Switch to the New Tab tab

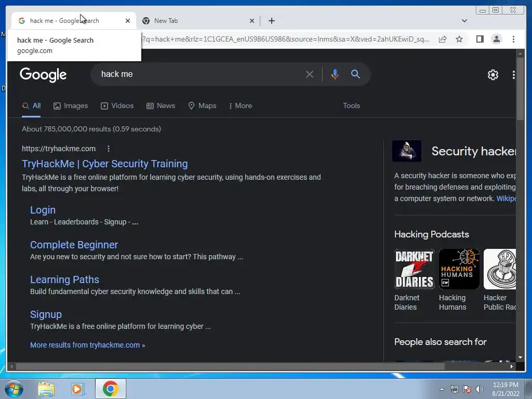[x=198, y=21]
